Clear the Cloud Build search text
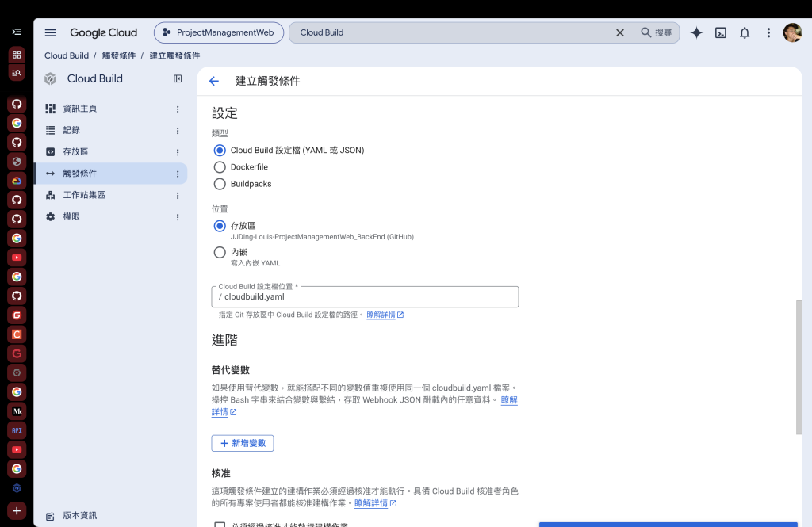Image resolution: width=812 pixels, height=527 pixels. click(620, 32)
